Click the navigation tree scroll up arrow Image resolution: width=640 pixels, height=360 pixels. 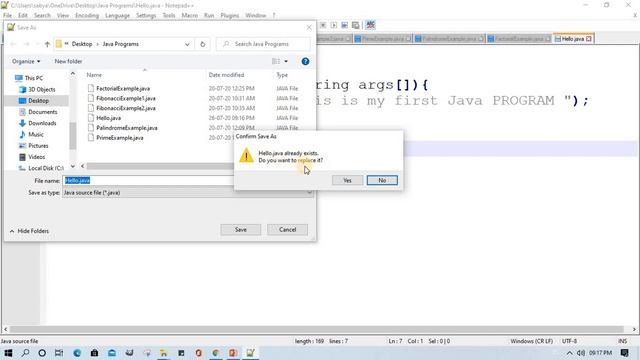pos(73,74)
